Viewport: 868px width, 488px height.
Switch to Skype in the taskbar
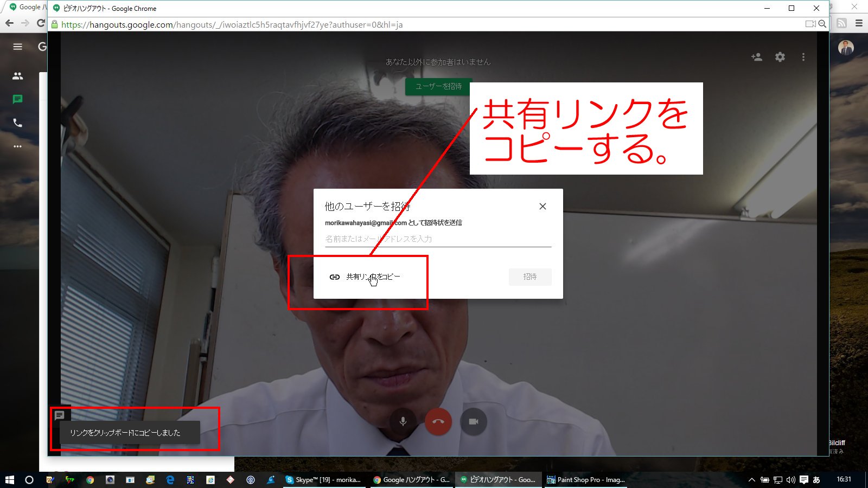point(324,480)
